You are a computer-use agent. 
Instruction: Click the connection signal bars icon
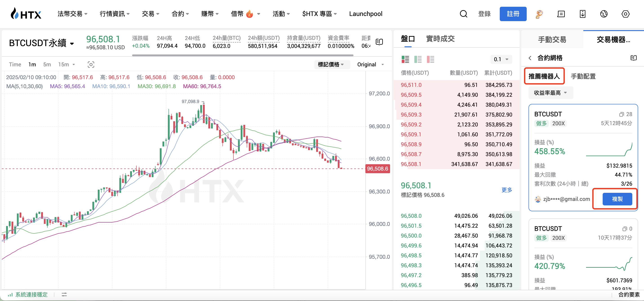tap(10, 294)
